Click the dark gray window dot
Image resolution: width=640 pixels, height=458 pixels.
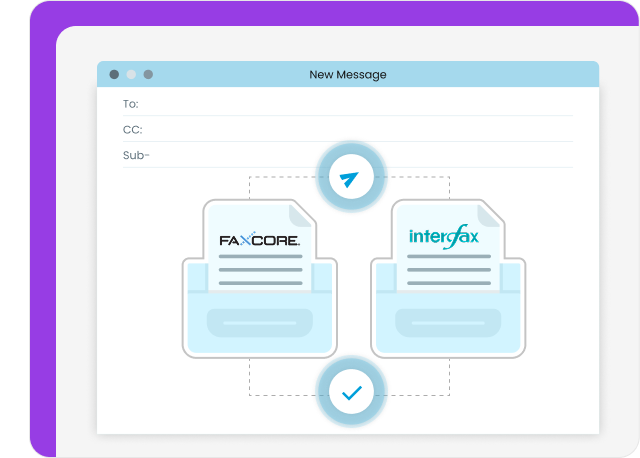(x=114, y=74)
